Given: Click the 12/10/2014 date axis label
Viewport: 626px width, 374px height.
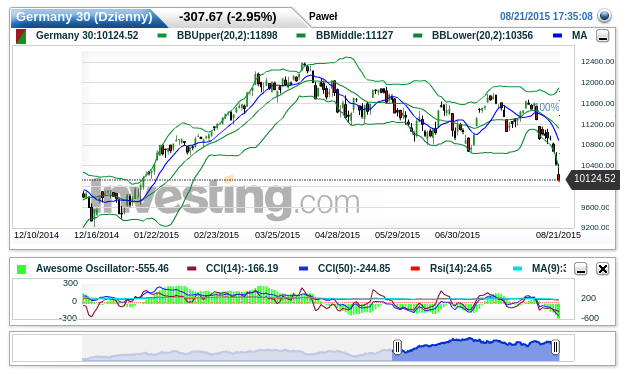Looking at the screenshot, I should pyautogui.click(x=36, y=235).
